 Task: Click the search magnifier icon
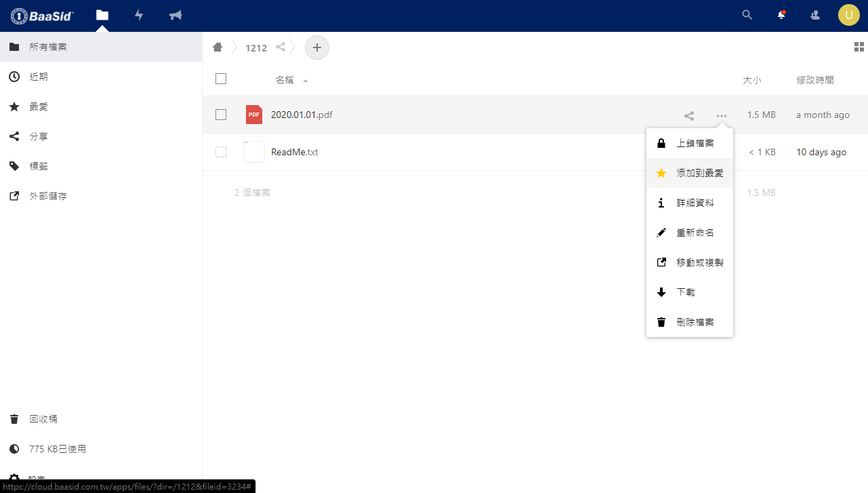(747, 15)
